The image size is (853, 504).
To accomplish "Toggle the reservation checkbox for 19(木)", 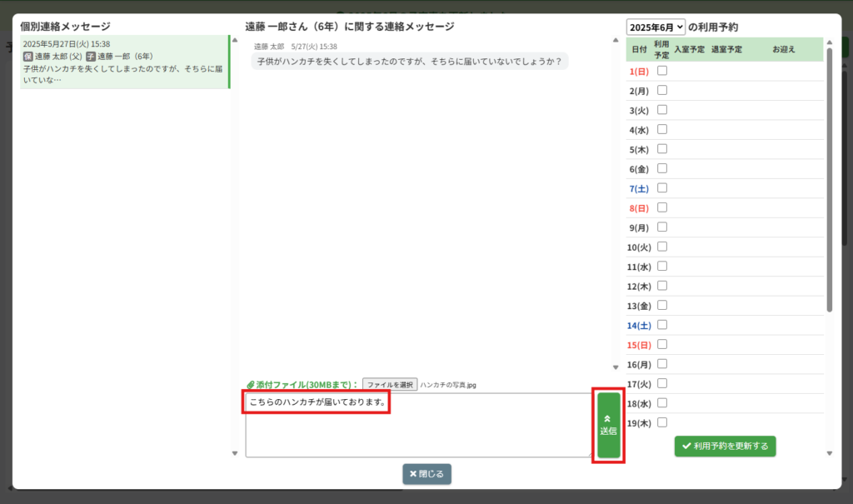I will pos(662,422).
